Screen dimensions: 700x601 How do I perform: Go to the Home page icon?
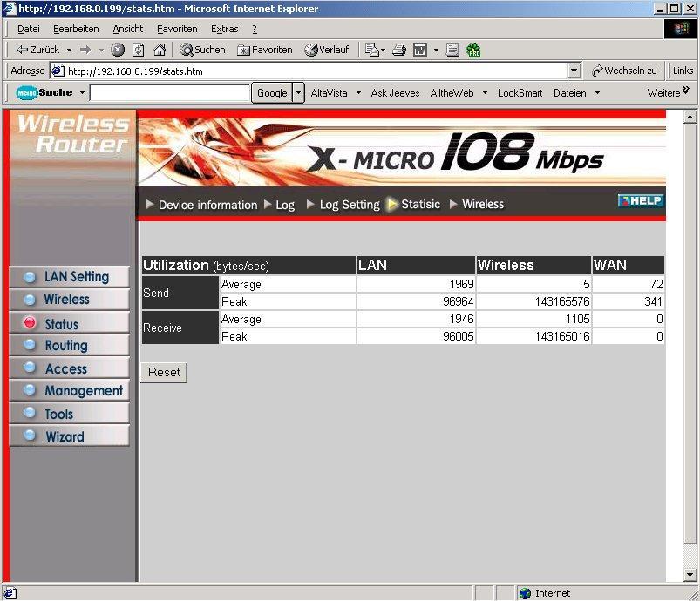click(x=160, y=50)
